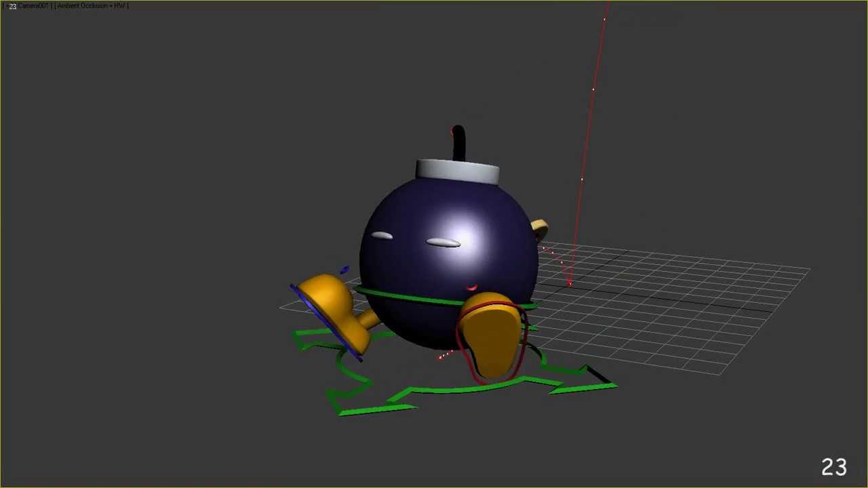The width and height of the screenshot is (868, 488).
Task: Open the Camera001 viewport label menu
Action: pos(34,6)
